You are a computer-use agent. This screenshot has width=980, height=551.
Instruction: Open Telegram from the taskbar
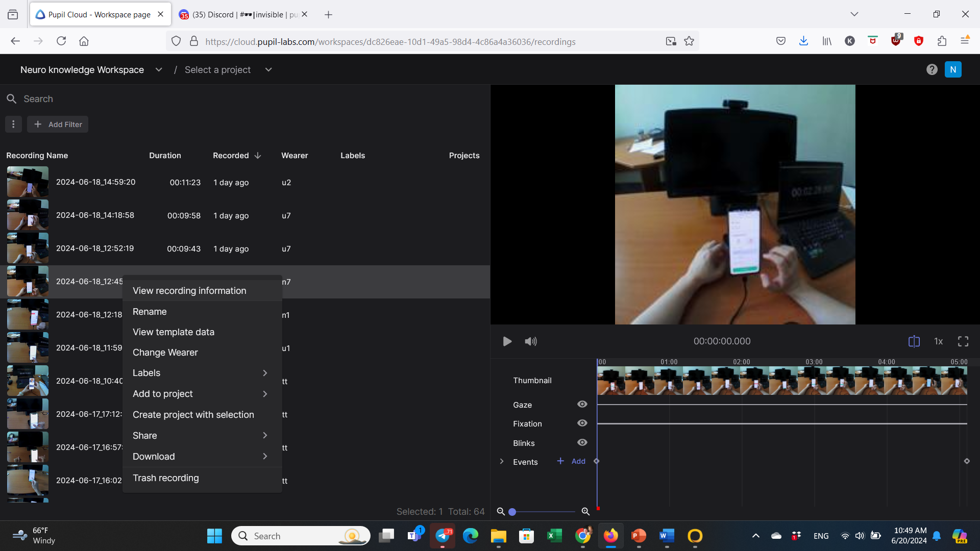click(443, 536)
